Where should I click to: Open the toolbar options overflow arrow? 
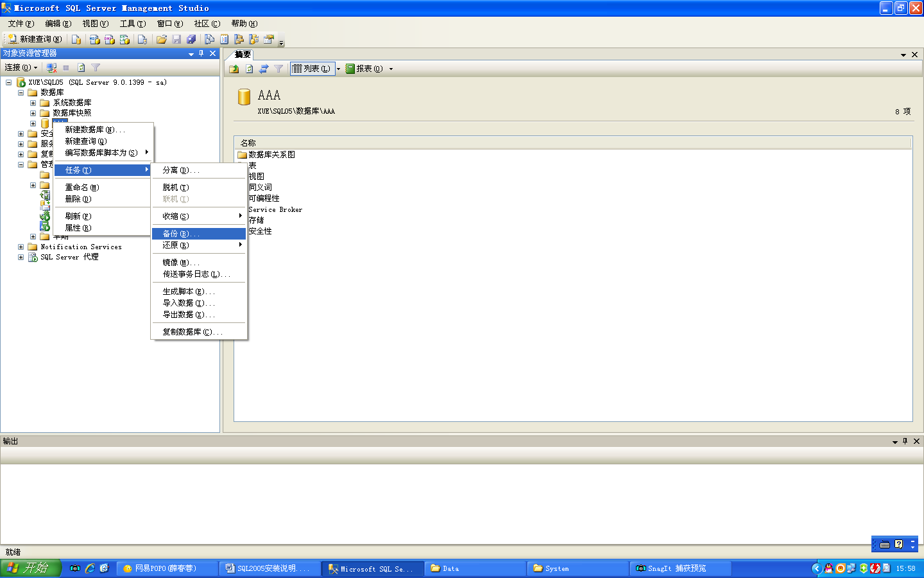tap(281, 43)
